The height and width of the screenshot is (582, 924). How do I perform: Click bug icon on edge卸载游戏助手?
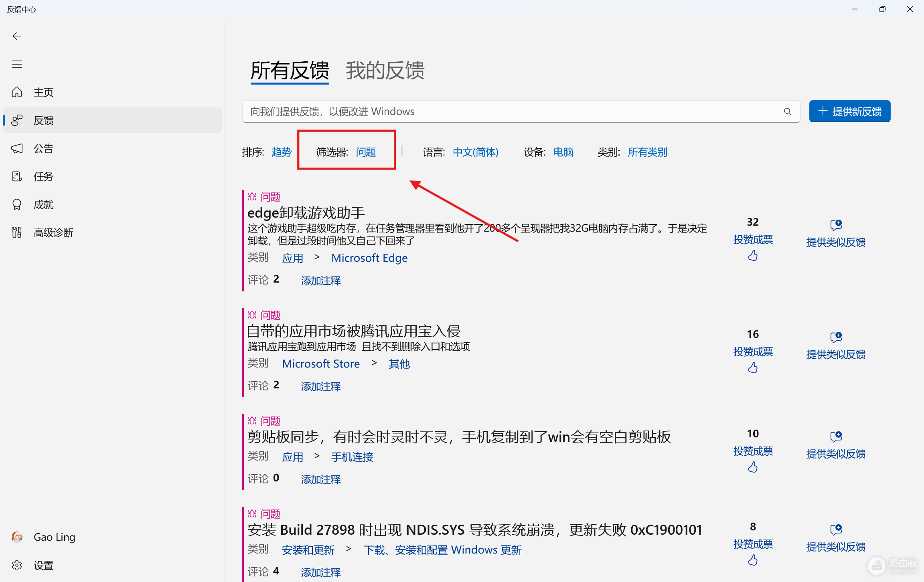pyautogui.click(x=252, y=196)
